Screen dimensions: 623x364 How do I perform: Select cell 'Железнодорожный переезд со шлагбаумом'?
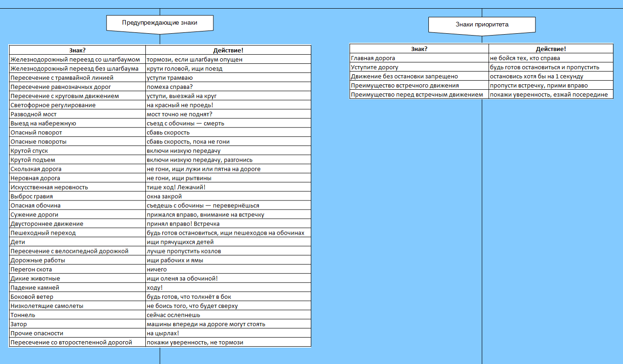click(77, 59)
